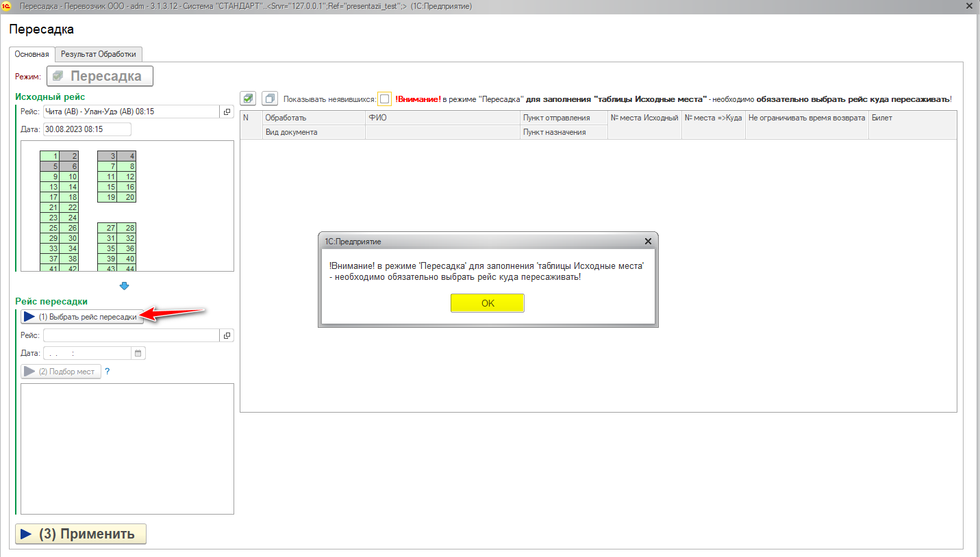The height and width of the screenshot is (557, 980).
Task: Open calendar picker for transfer date
Action: pyautogui.click(x=138, y=353)
